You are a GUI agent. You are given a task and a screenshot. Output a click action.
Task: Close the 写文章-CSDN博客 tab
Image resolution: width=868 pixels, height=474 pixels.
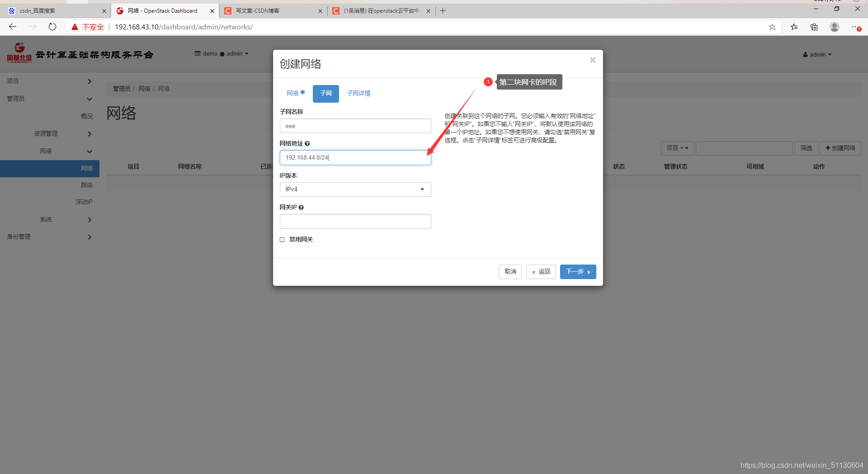320,11
